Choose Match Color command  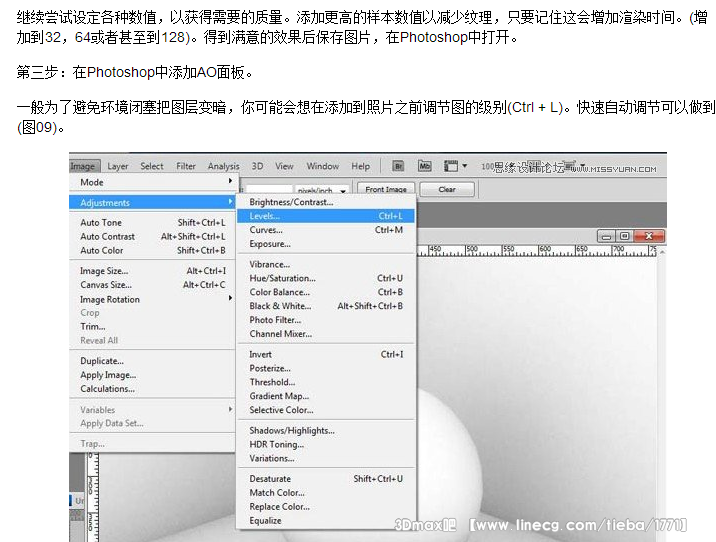326,493
